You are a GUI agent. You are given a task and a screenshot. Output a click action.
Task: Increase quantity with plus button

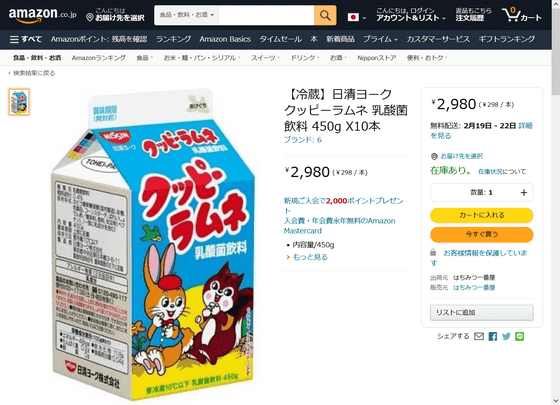524,192
